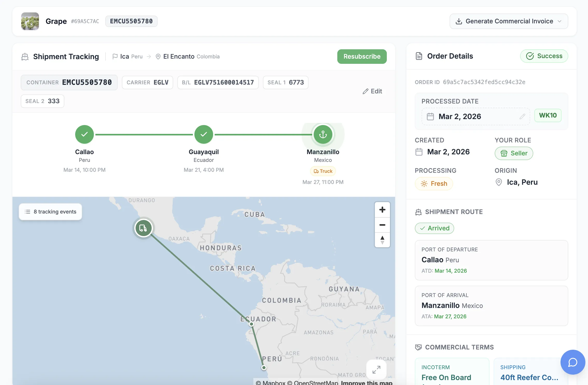Click the ATD Mar 14, 2026 date
588x385 pixels.
tap(451, 271)
